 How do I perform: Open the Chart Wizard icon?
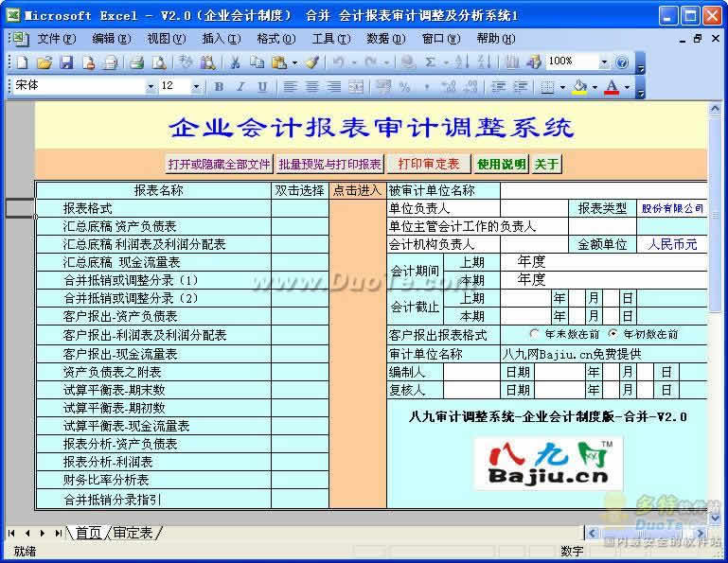[x=512, y=62]
